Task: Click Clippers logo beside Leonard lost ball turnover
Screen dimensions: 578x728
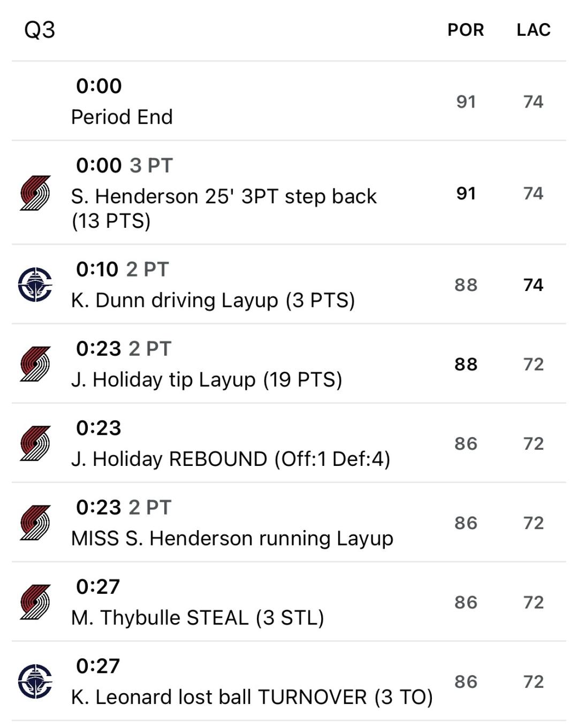Action: pos(35,681)
